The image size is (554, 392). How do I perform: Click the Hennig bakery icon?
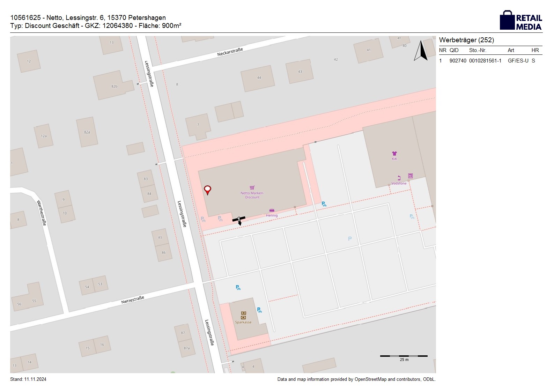pyautogui.click(x=272, y=210)
